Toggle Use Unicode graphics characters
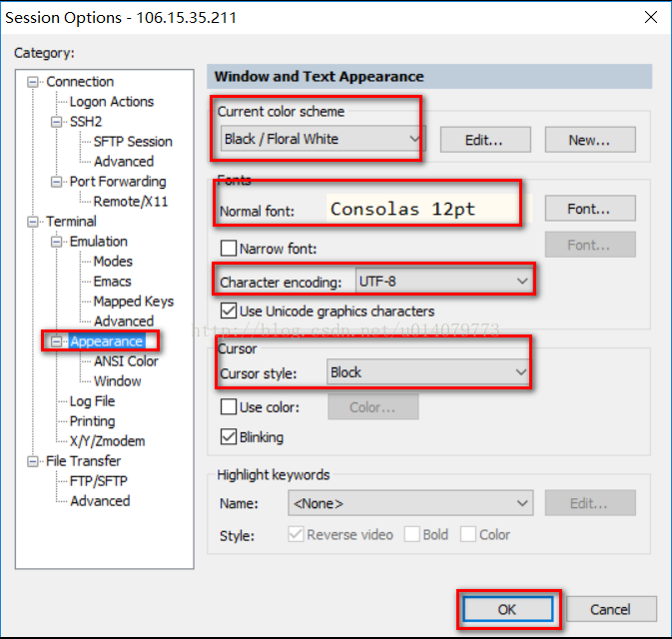The height and width of the screenshot is (639, 672). (229, 311)
